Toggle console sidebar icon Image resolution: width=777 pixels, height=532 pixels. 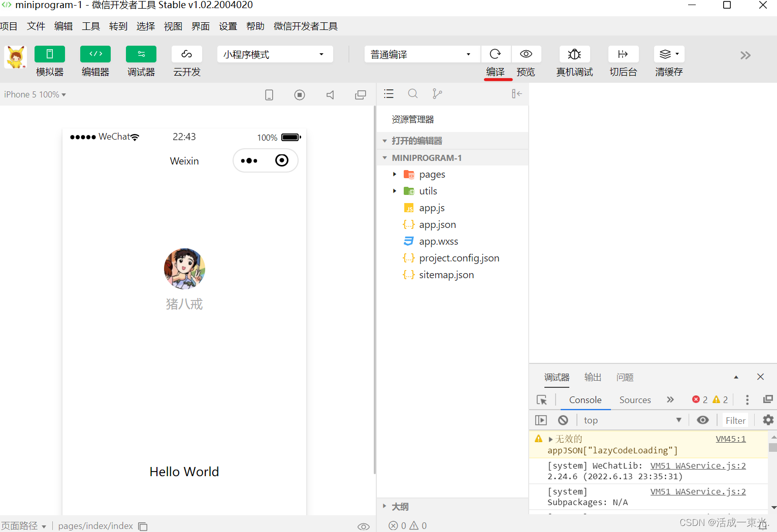pos(541,420)
